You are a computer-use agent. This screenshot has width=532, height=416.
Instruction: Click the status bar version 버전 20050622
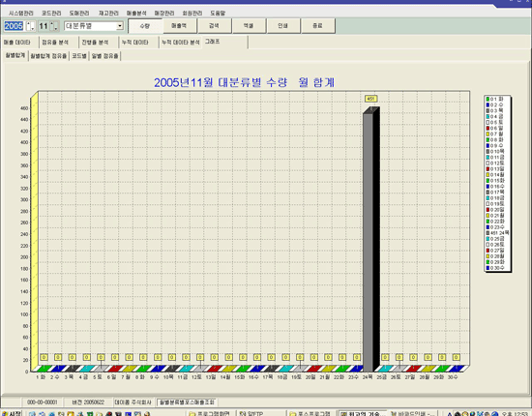[x=88, y=402]
